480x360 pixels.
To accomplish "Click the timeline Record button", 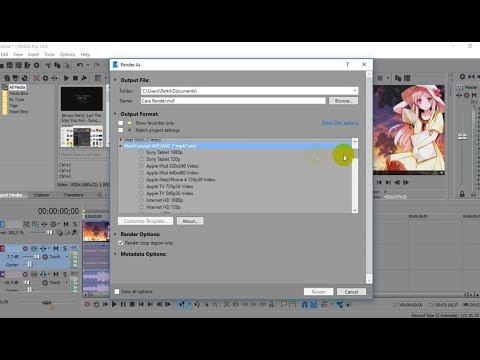I will tap(87, 304).
